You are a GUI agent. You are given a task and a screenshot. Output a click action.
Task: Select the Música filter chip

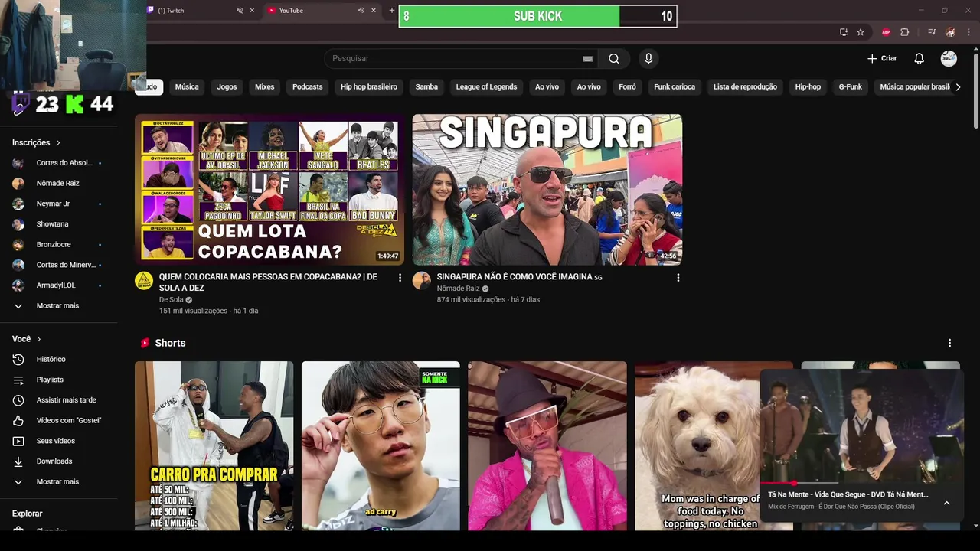pos(187,87)
